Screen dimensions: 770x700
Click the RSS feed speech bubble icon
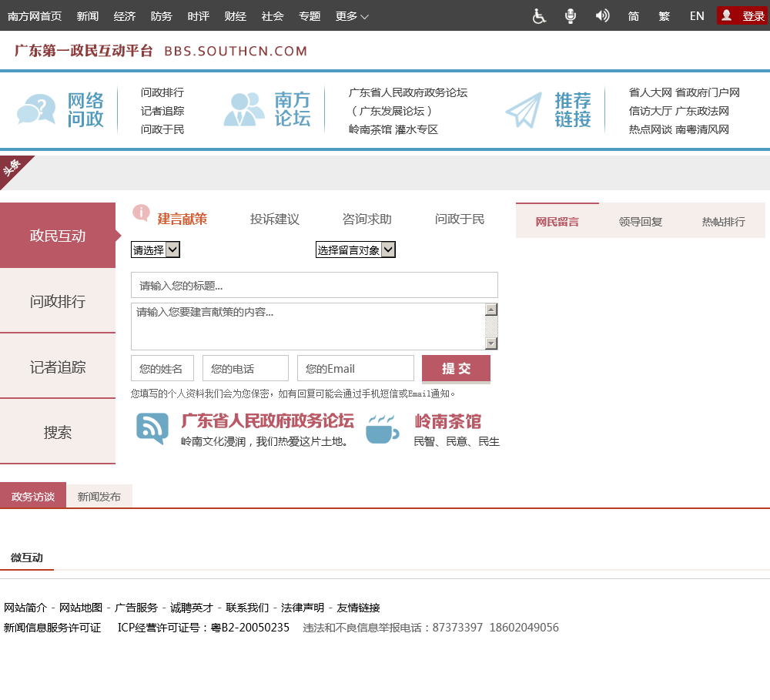(x=152, y=428)
